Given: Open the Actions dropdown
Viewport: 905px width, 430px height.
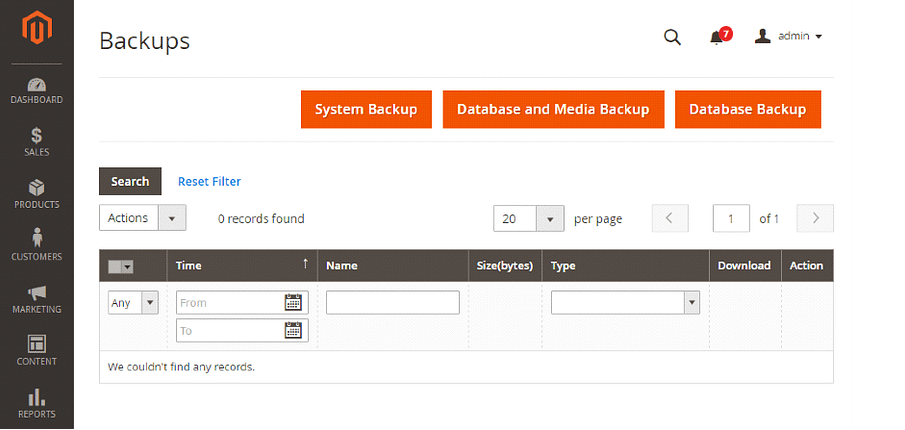Looking at the screenshot, I should 143,218.
